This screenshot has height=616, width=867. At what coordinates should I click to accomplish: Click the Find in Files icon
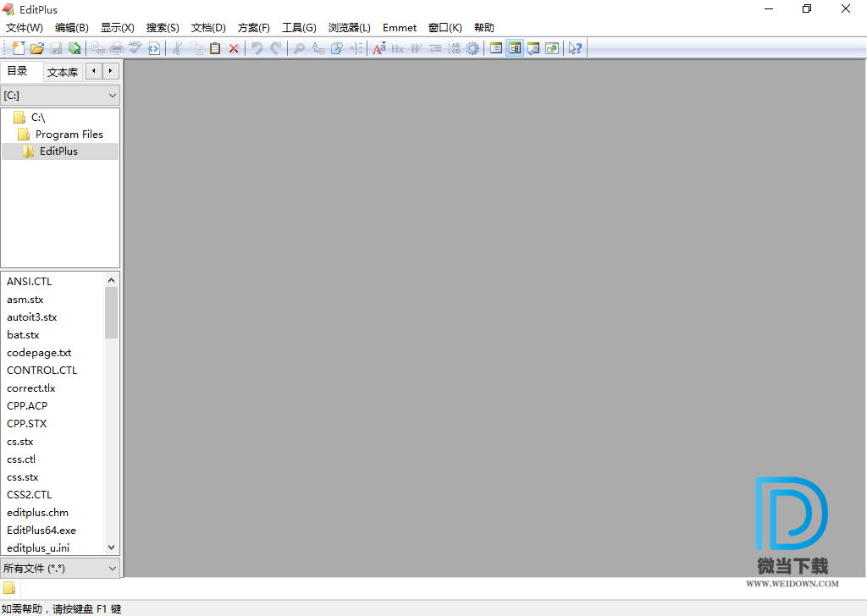(x=337, y=48)
